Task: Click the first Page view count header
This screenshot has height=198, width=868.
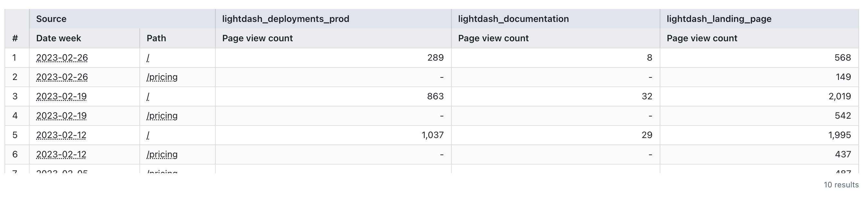Action: tap(258, 38)
